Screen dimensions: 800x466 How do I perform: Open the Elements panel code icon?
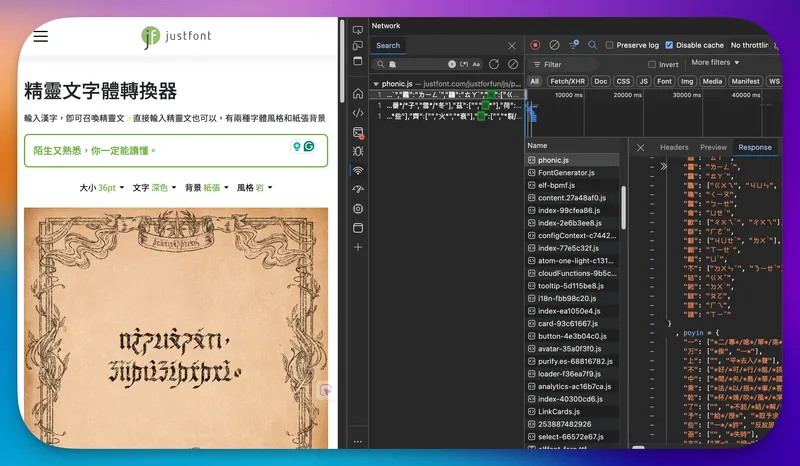point(358,113)
